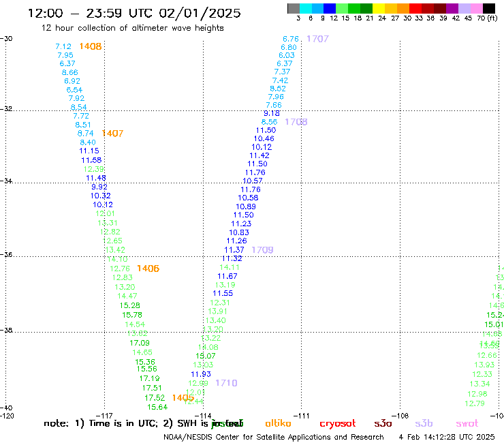Click the wave height value 13.91

[218, 311]
